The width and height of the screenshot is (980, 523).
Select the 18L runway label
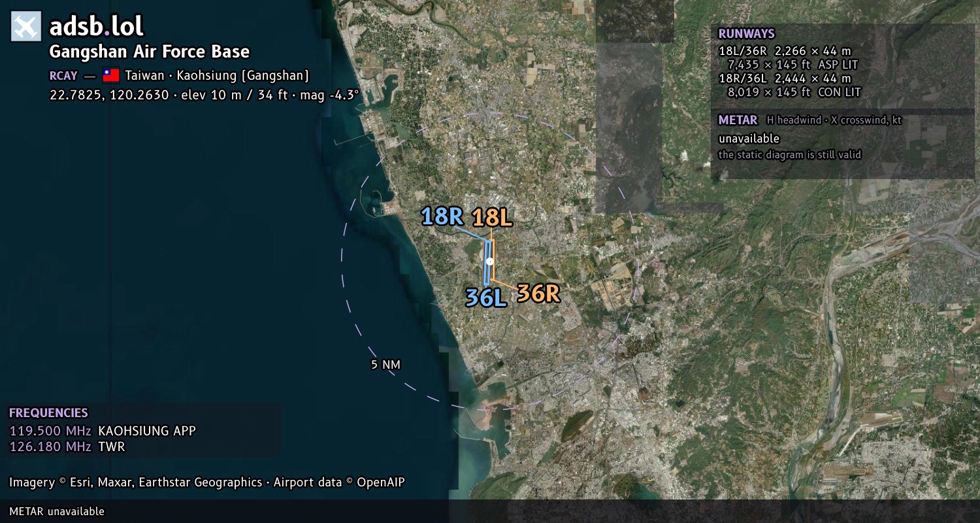[491, 218]
